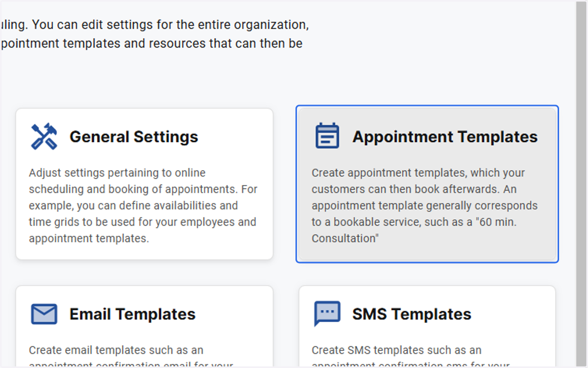
Task: Open the Email Templates heading
Action: click(132, 314)
